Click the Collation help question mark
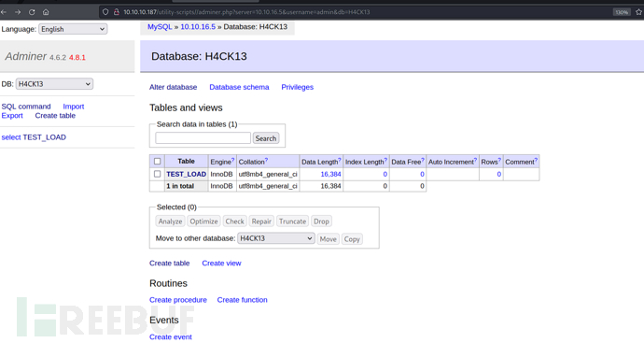 (x=266, y=160)
